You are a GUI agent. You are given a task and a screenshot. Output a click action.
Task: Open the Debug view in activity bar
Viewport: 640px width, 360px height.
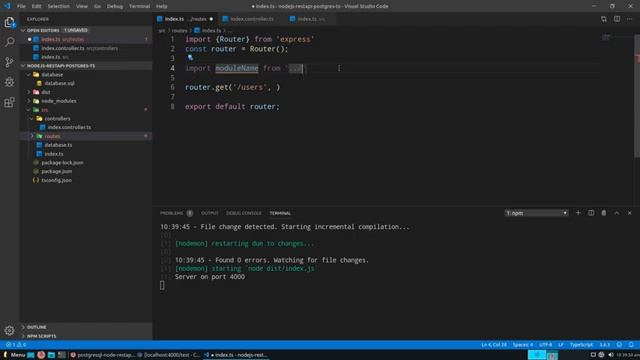coord(9,82)
